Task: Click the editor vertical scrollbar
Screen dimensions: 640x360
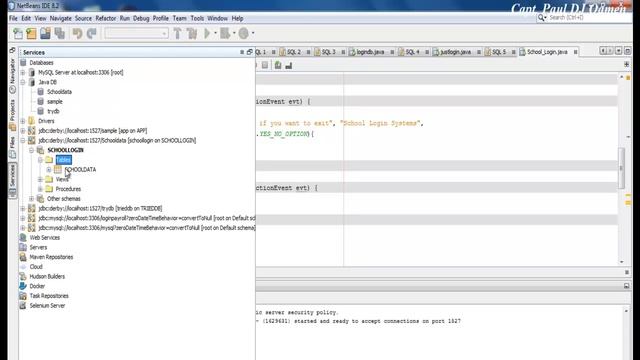Action: (622, 169)
